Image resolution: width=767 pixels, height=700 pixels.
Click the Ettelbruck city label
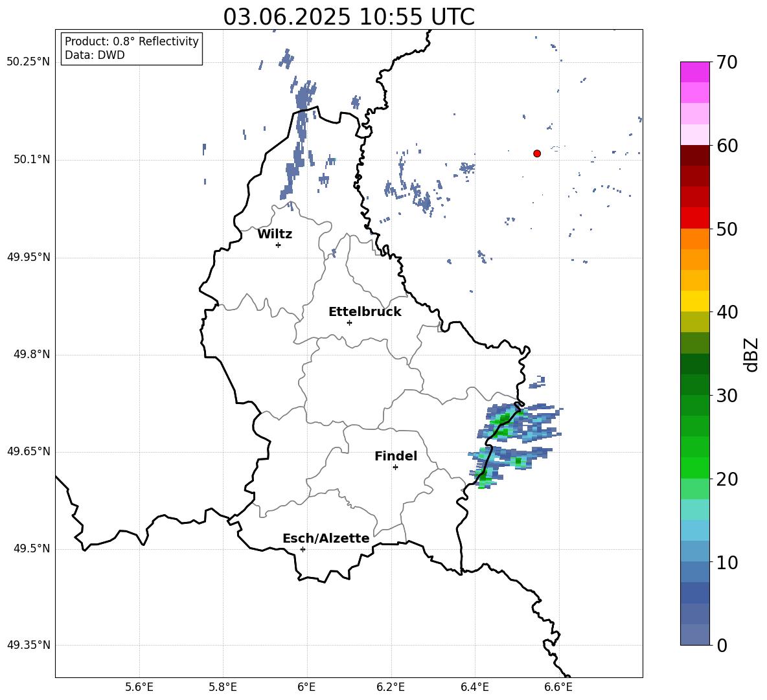(x=365, y=312)
